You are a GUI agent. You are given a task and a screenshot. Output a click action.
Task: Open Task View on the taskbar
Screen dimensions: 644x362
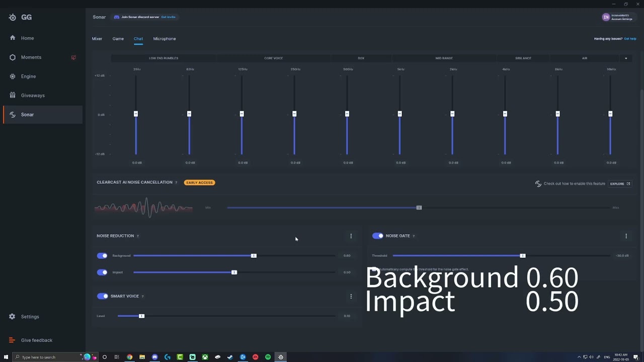point(117,357)
